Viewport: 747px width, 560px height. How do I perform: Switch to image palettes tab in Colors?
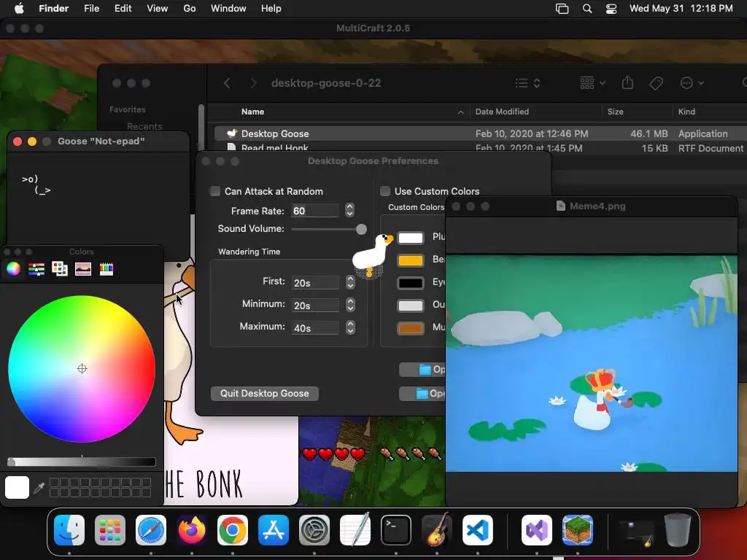pos(83,269)
